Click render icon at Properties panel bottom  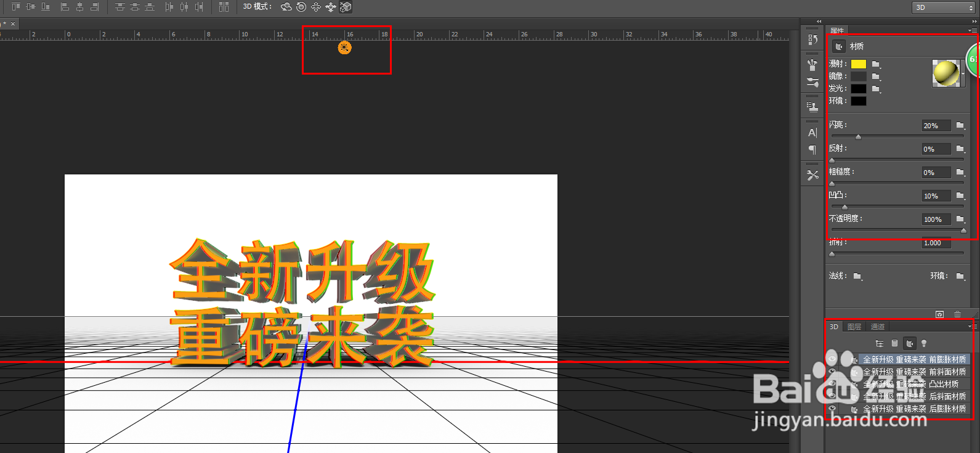coord(939,314)
